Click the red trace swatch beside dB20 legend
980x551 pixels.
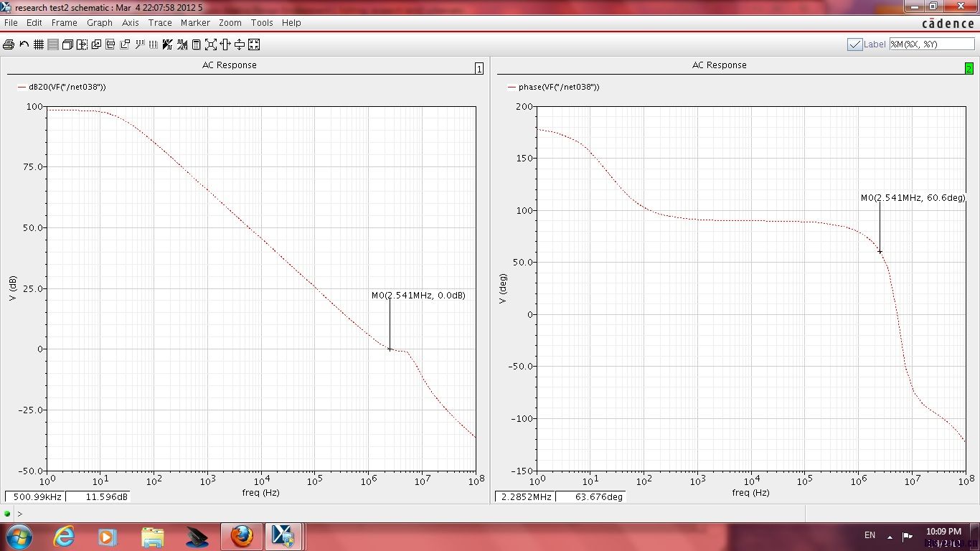[22, 88]
